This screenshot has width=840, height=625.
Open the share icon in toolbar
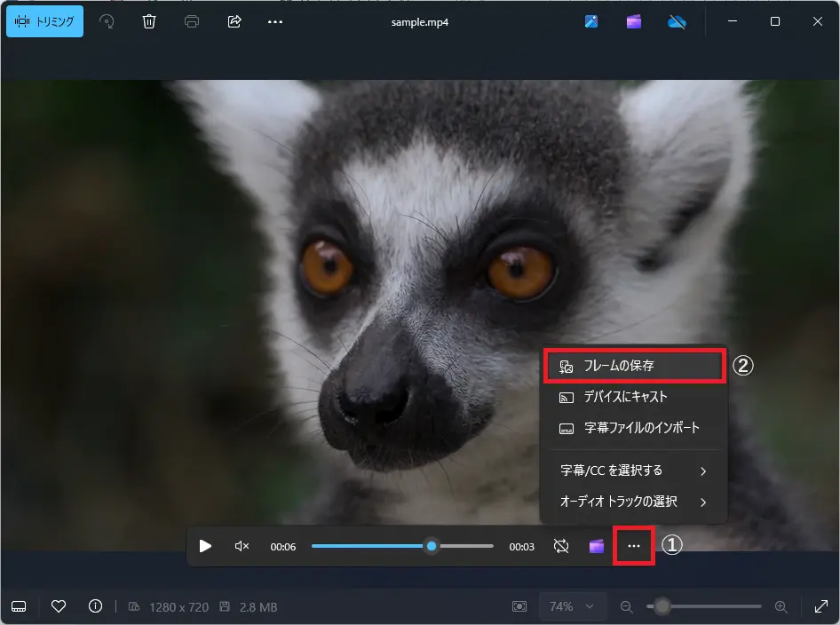click(x=234, y=22)
